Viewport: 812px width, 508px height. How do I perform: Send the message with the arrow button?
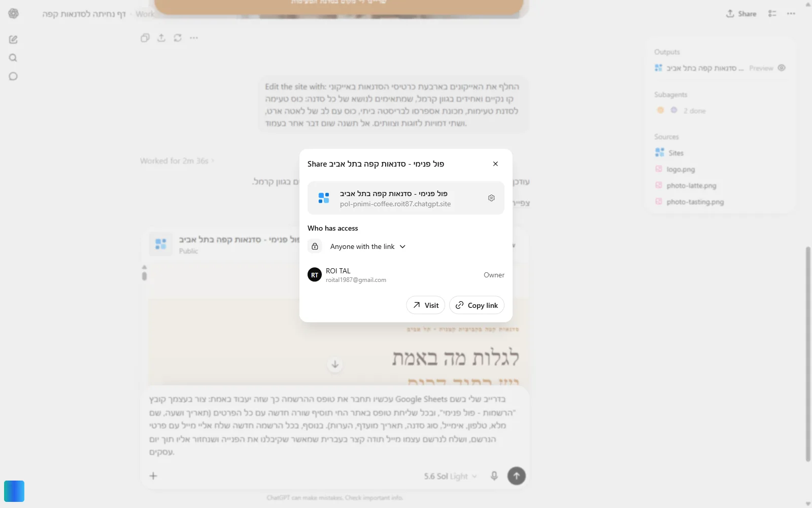[516, 476]
